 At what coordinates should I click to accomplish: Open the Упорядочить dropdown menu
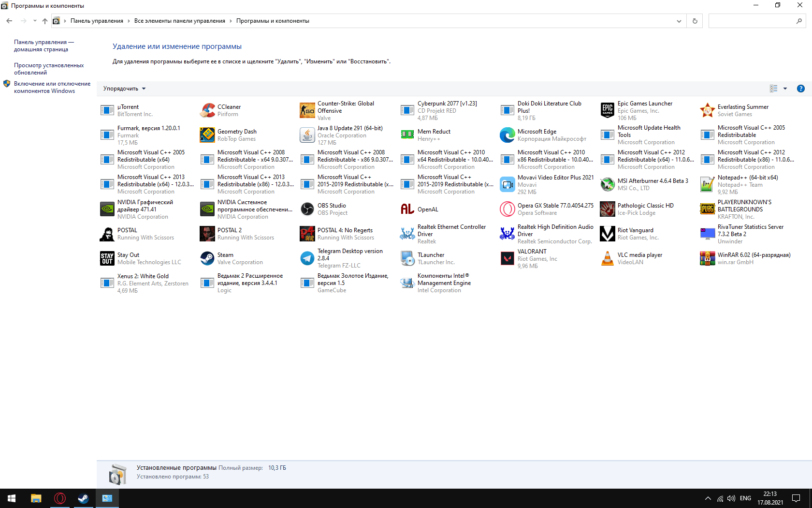tap(124, 89)
